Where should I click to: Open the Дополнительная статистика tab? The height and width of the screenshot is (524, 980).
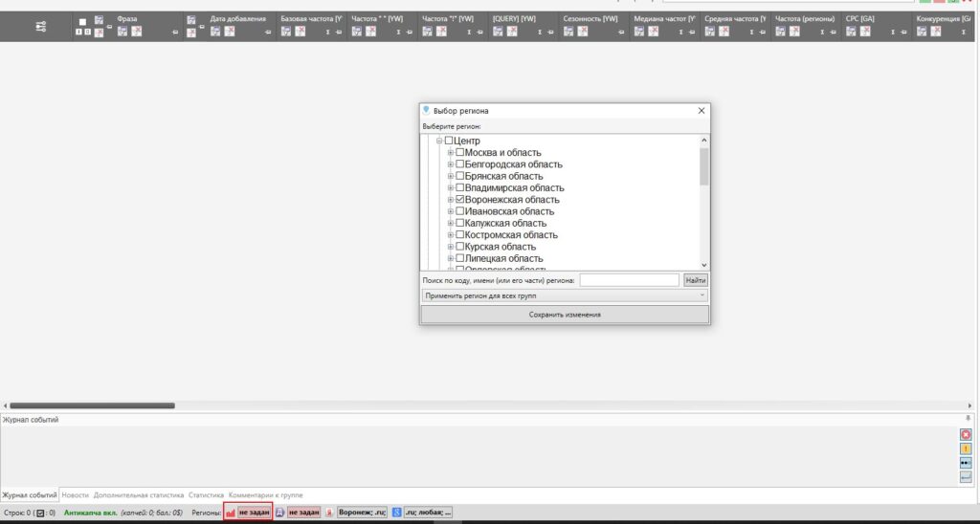point(139,495)
